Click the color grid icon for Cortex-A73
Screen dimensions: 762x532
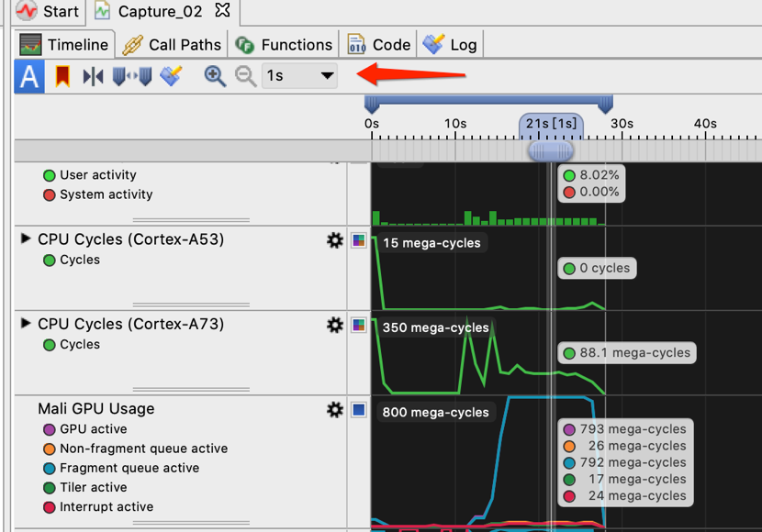pyautogui.click(x=359, y=325)
